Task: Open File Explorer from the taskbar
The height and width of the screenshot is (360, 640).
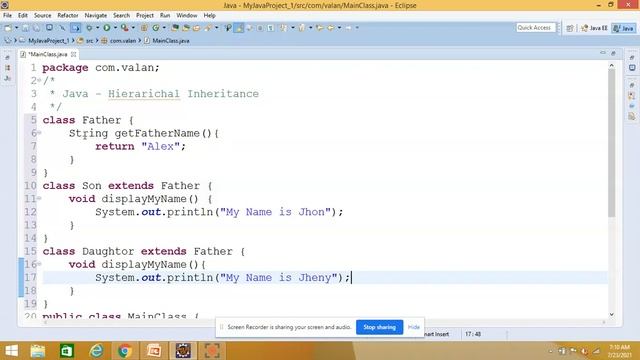Action: (38, 351)
